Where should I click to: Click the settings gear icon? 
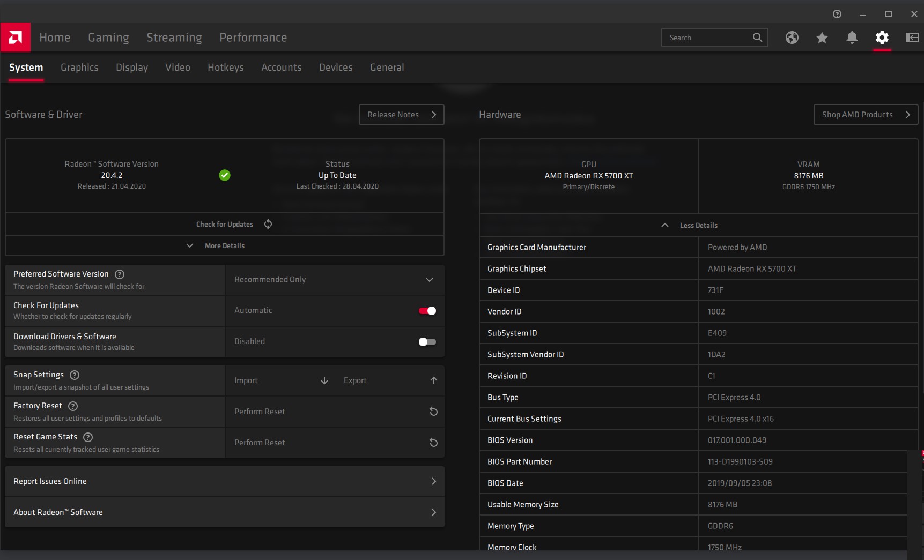(x=882, y=38)
